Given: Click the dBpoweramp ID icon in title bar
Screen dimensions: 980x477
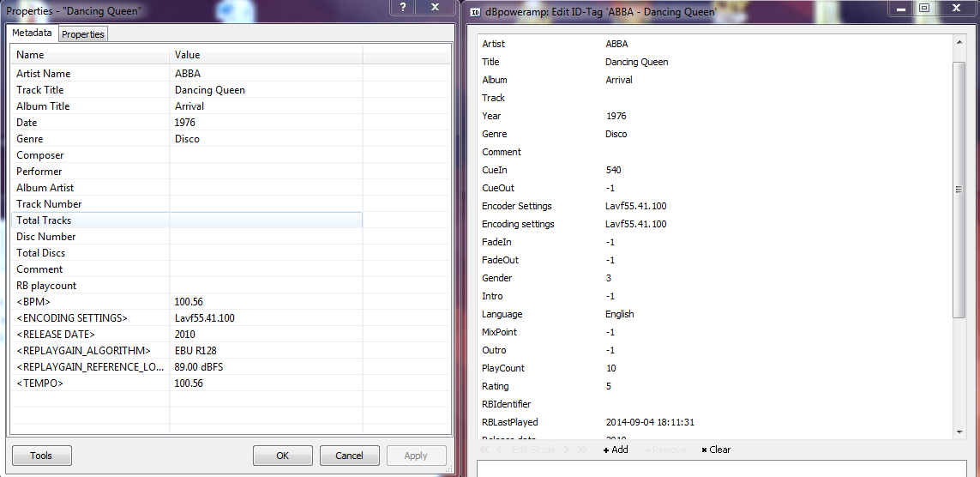Looking at the screenshot, I should coord(476,11).
